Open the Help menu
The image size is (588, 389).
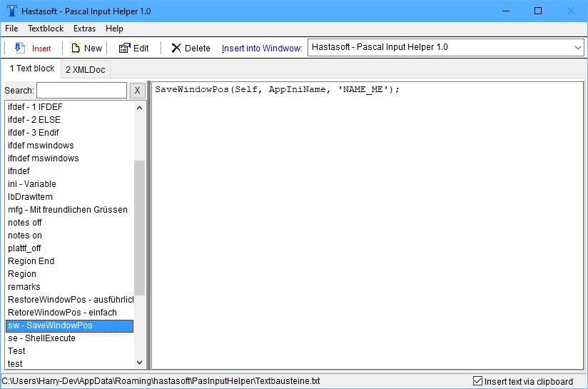(x=114, y=29)
